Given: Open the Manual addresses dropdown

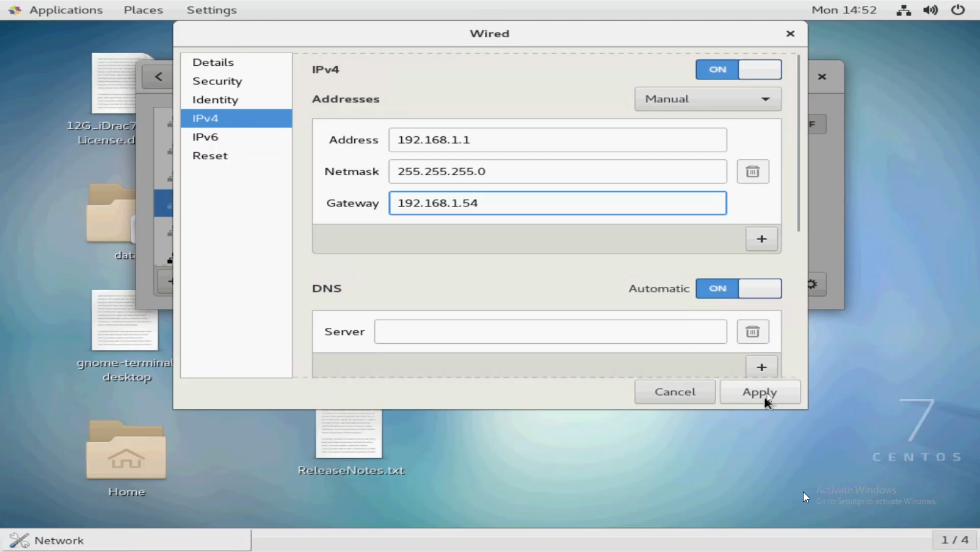Looking at the screenshot, I should pos(706,98).
